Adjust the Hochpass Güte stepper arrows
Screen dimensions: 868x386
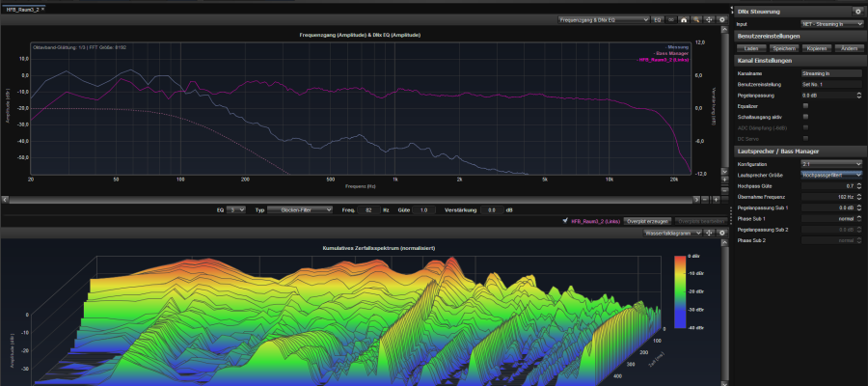(859, 185)
